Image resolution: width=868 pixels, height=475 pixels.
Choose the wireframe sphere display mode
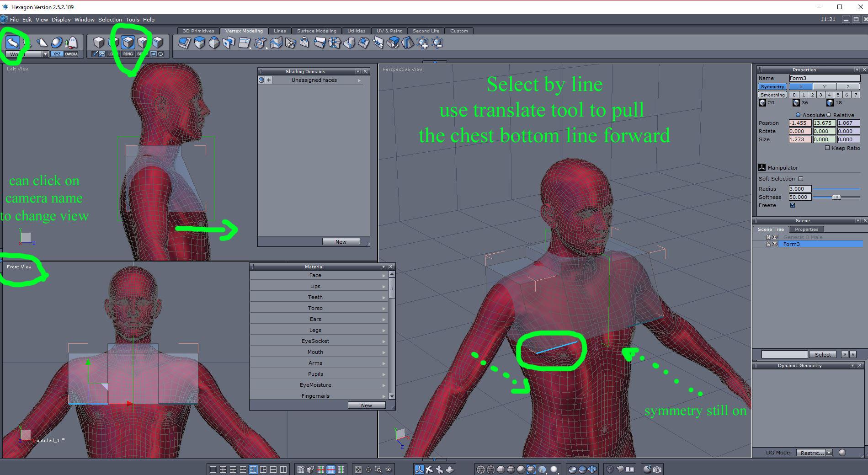pos(481,470)
